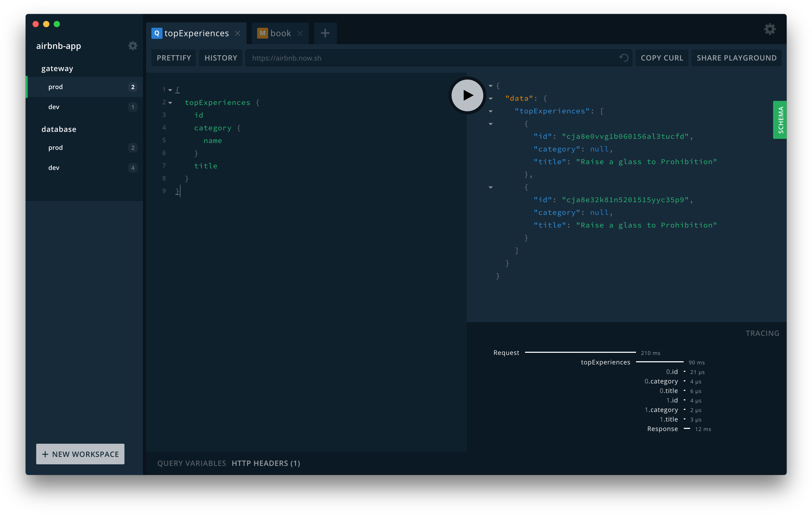Close the topExperiences query tab
Image resolution: width=812 pixels, height=514 pixels.
[x=237, y=33]
